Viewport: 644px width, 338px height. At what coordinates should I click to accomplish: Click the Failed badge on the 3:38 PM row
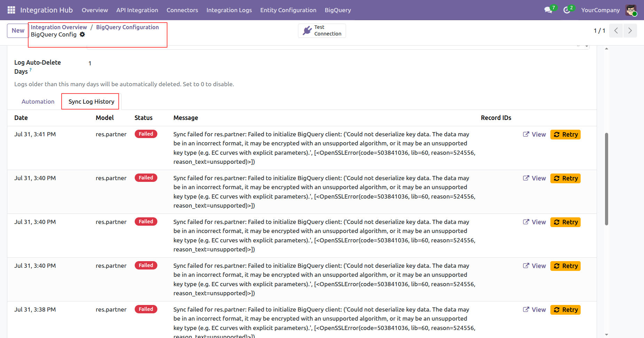pos(146,309)
